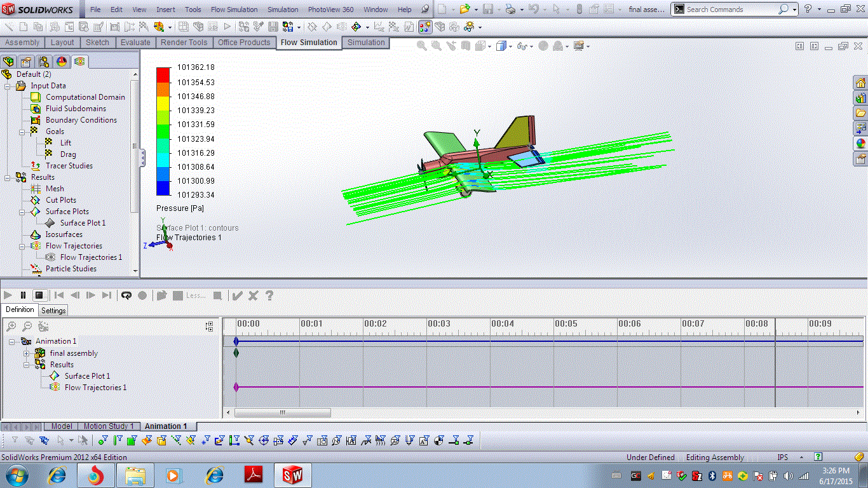
Task: Switch to the Settings tab in the animation panel
Action: pyautogui.click(x=53, y=311)
